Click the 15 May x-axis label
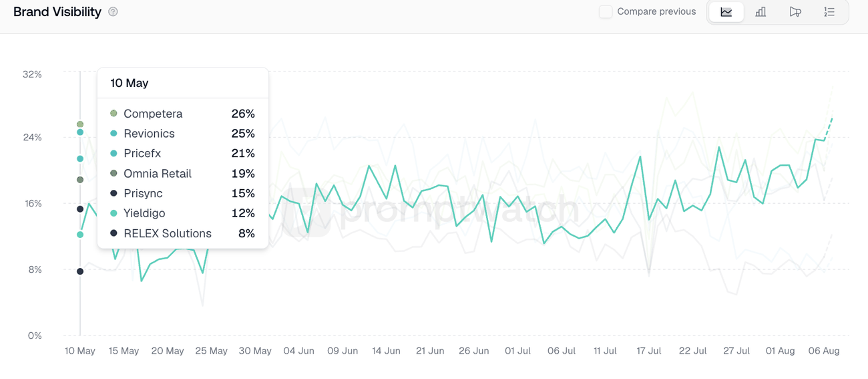The width and height of the screenshot is (868, 379). [124, 350]
